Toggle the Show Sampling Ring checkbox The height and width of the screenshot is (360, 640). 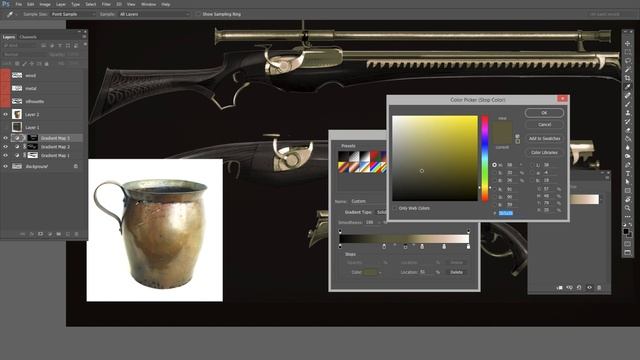point(198,14)
